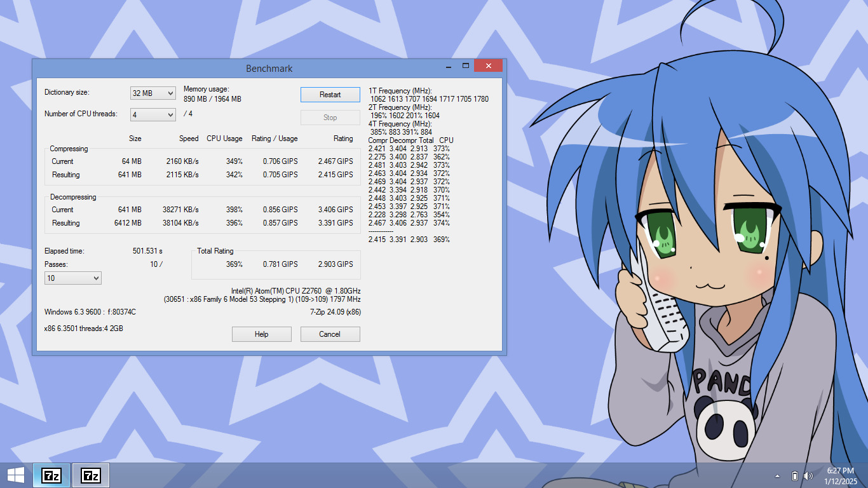The image size is (868, 488).
Task: Select the memory usage value 890 MB / 1964 MB
Action: tap(212, 99)
